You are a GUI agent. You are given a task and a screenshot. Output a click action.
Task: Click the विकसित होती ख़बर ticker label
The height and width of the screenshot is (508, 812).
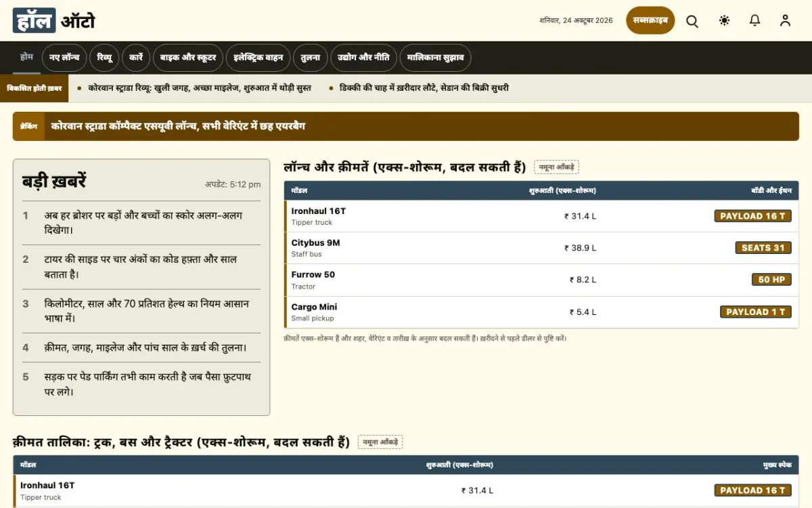(x=35, y=88)
